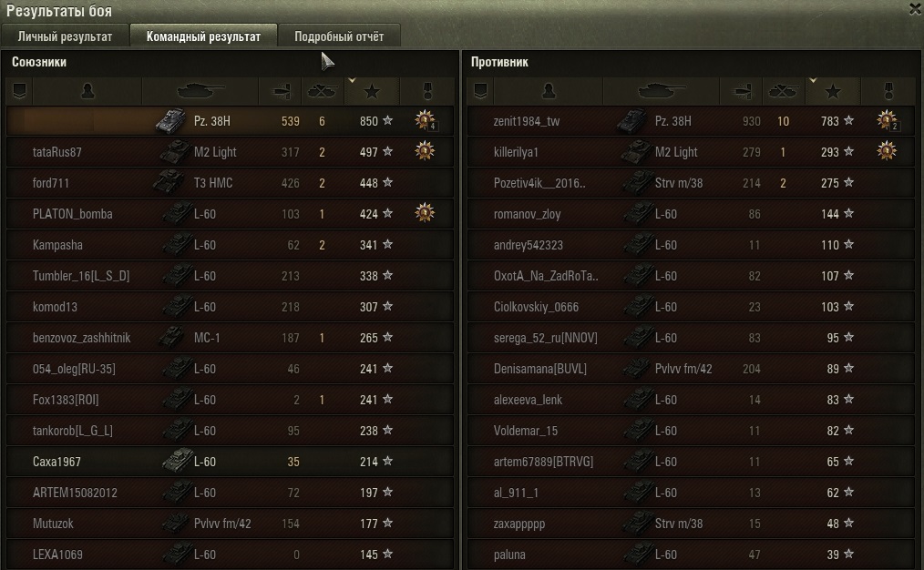Sort allies by tank vehicle icon

pos(200,91)
